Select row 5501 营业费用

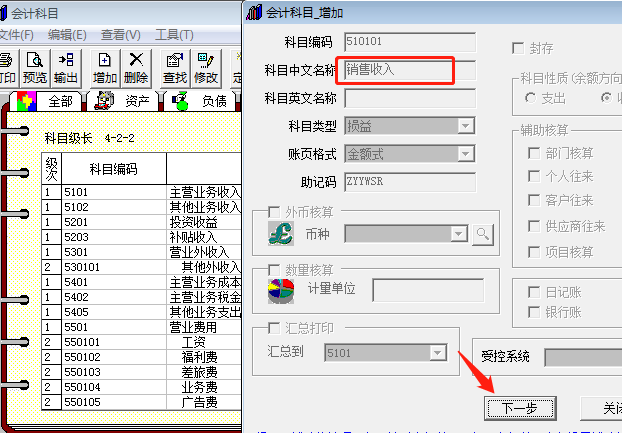(x=141, y=328)
